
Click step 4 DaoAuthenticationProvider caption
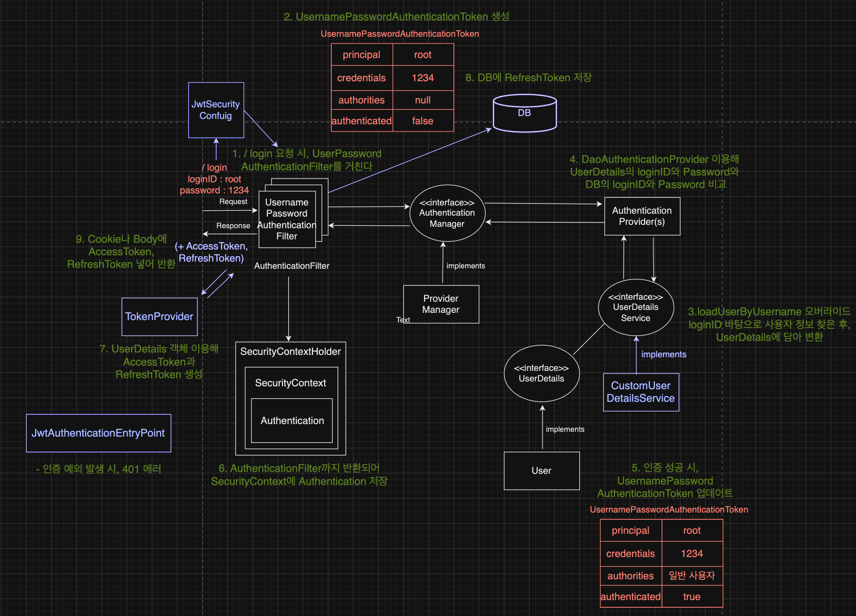click(654, 172)
